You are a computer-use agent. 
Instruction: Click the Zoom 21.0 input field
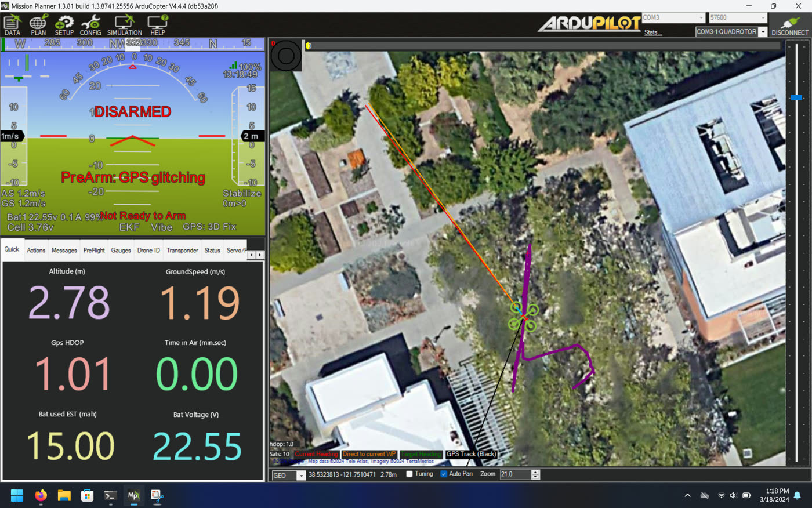click(516, 474)
